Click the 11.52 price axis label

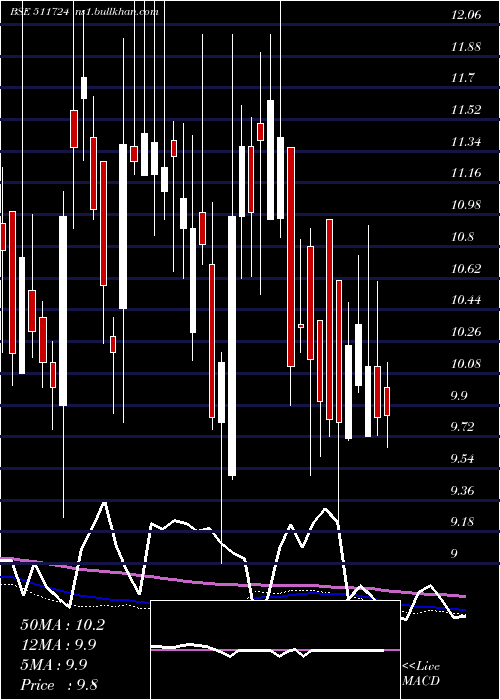pos(466,110)
